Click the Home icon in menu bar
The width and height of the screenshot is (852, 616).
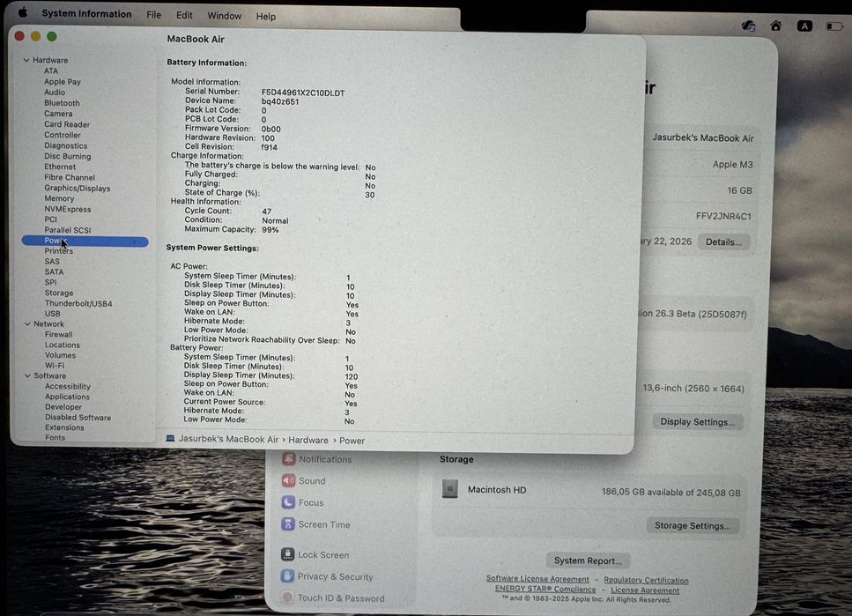(776, 26)
